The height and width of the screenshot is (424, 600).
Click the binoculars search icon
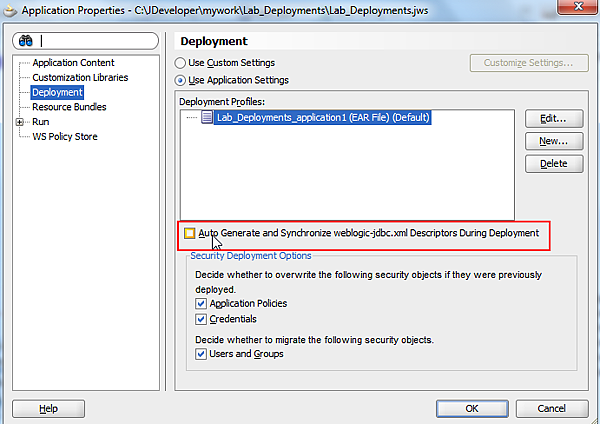pyautogui.click(x=24, y=42)
